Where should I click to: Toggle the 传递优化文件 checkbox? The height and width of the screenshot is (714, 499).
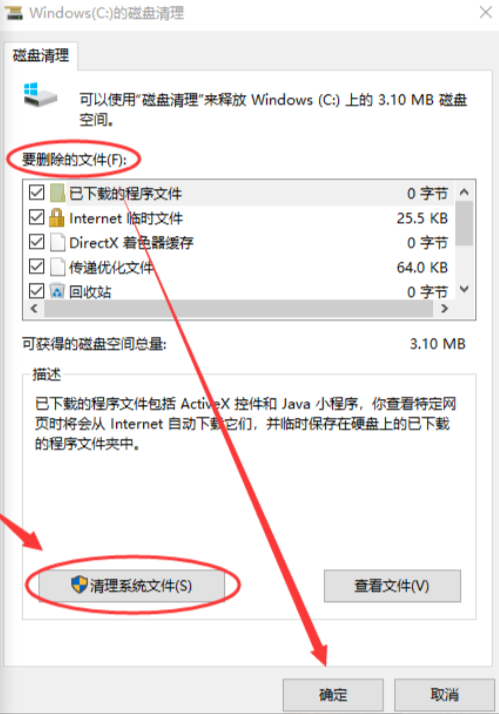pos(36,266)
